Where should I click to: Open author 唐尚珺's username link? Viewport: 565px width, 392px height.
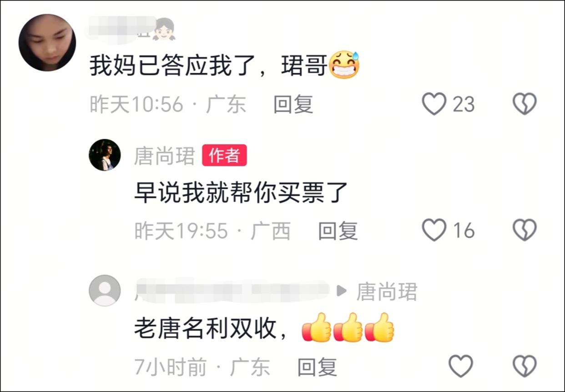165,156
